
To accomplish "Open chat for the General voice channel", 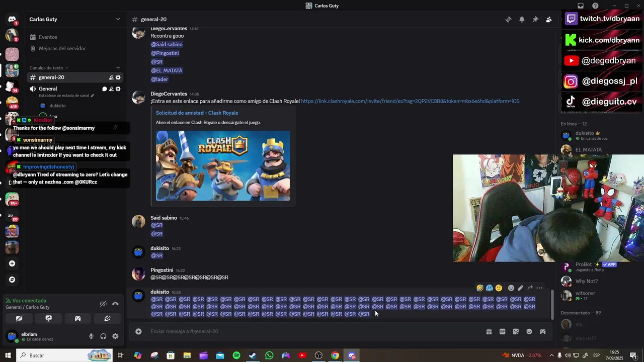I will pos(105,89).
